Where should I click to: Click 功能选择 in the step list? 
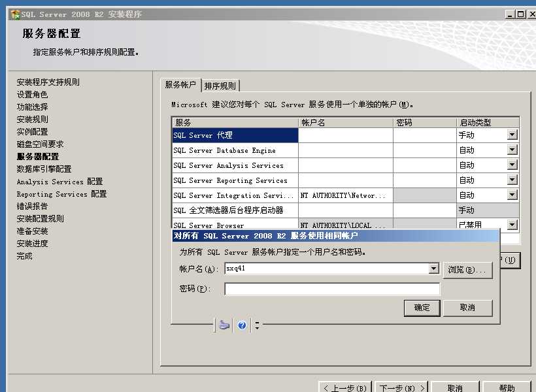(x=32, y=107)
